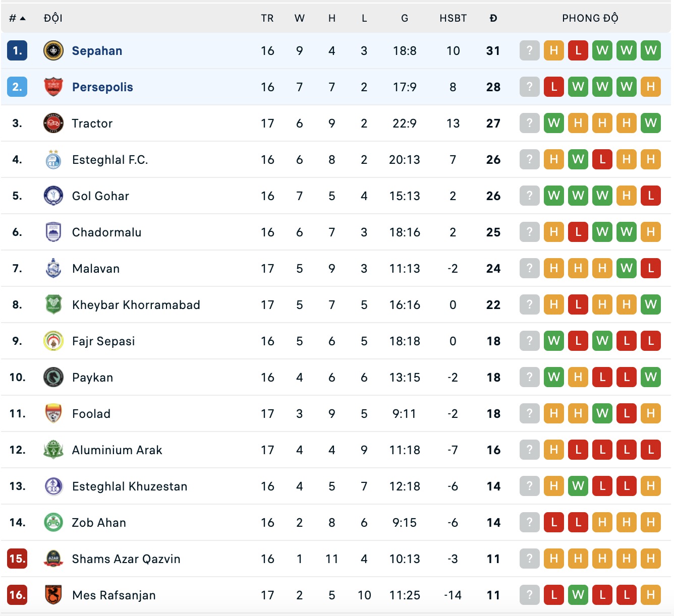The image size is (674, 616).
Task: Click the Foolad team name
Action: pos(91,413)
